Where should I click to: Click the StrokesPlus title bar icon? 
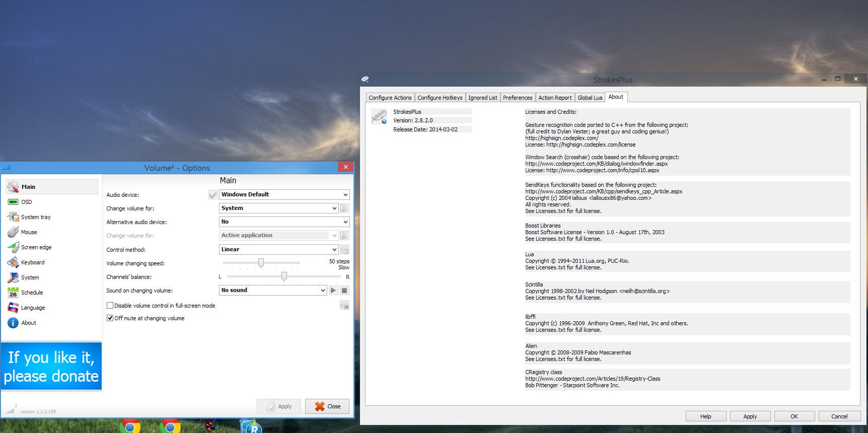click(365, 79)
